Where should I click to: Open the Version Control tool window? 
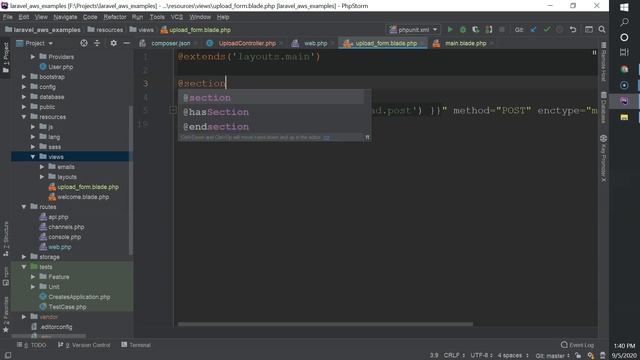pyautogui.click(x=84, y=345)
